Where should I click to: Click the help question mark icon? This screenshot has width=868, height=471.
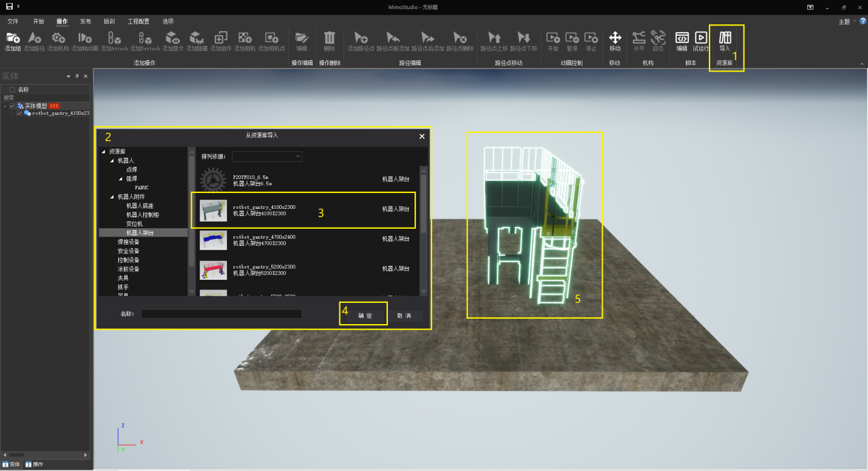(863, 21)
